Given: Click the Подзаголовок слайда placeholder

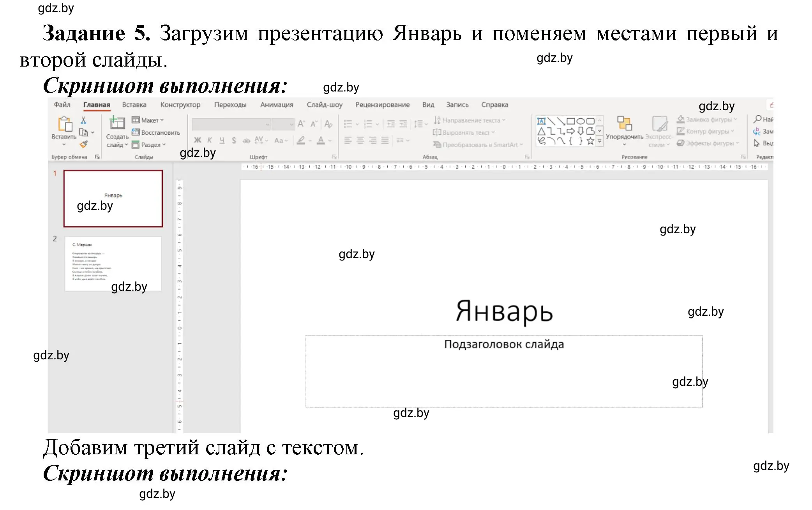Looking at the screenshot, I should tap(504, 371).
